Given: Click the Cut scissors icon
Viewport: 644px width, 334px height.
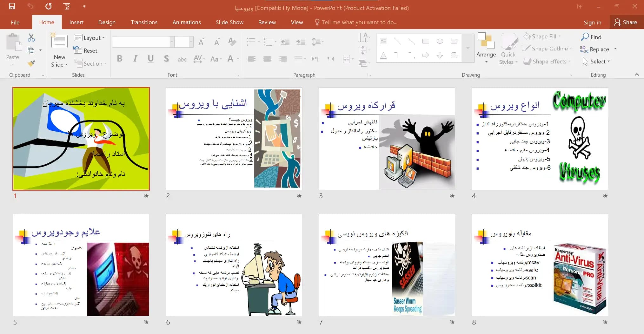Looking at the screenshot, I should click(x=31, y=38).
